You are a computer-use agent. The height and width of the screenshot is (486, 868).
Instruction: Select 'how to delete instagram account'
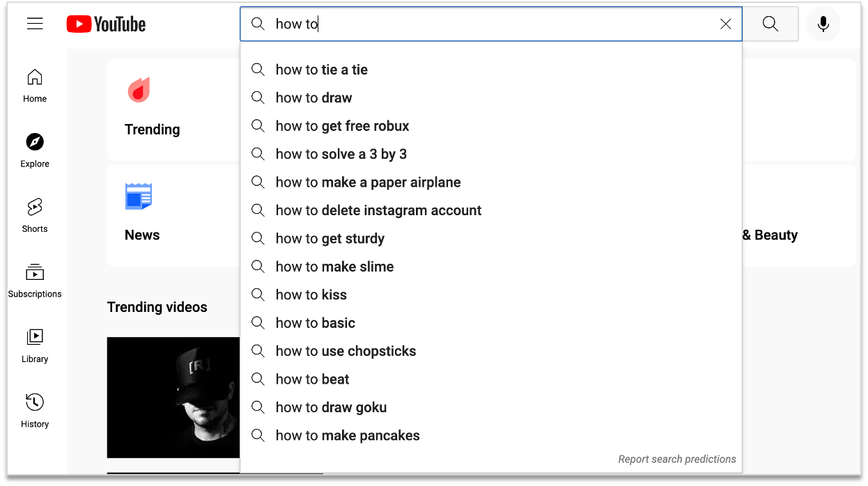pyautogui.click(x=378, y=210)
